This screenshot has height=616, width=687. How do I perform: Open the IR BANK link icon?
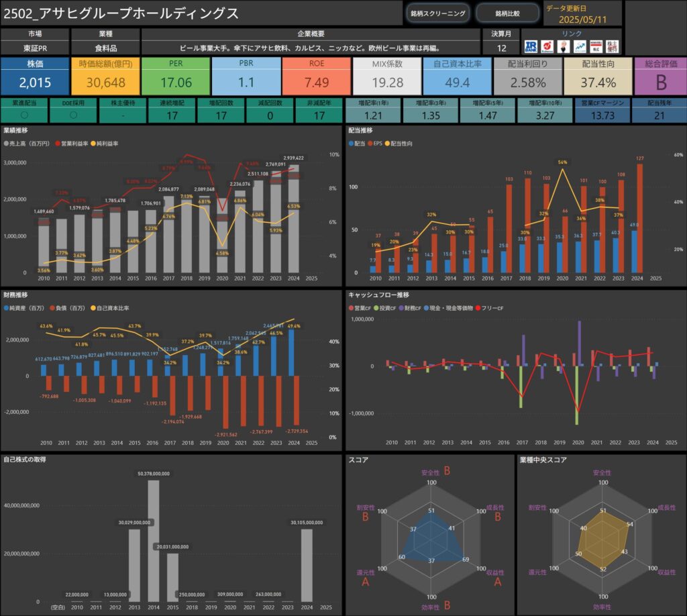[531, 46]
